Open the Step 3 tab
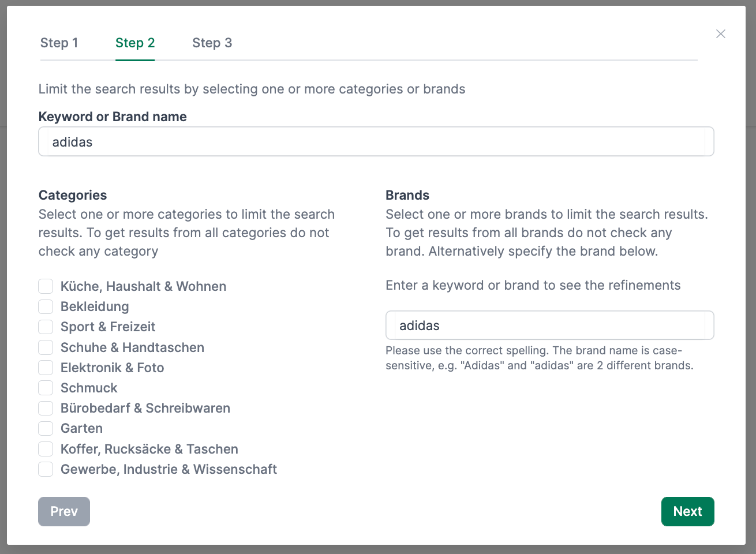Viewport: 756px width, 554px height. (212, 43)
